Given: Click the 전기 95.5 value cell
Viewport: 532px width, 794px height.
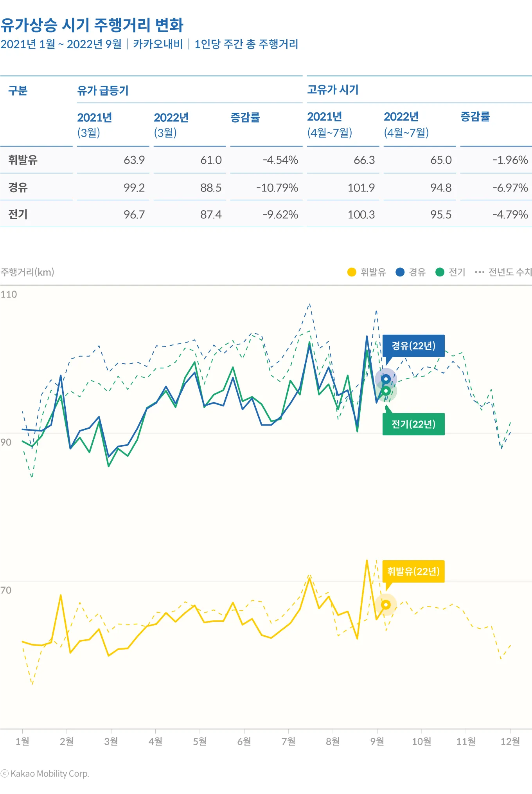Looking at the screenshot, I should (x=441, y=215).
